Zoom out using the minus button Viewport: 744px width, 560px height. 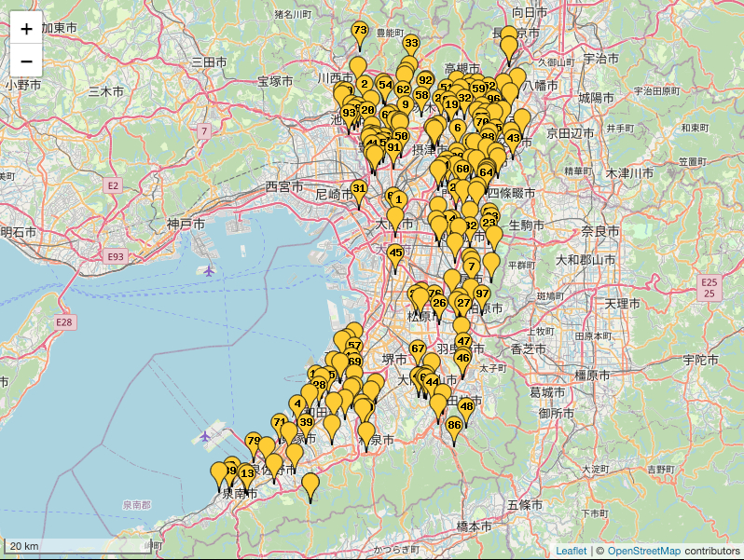26,61
